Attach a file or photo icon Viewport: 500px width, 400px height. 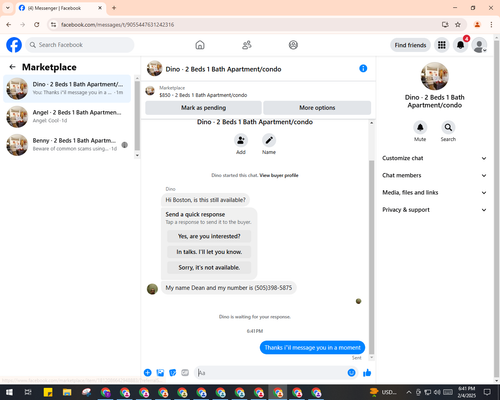(160, 373)
